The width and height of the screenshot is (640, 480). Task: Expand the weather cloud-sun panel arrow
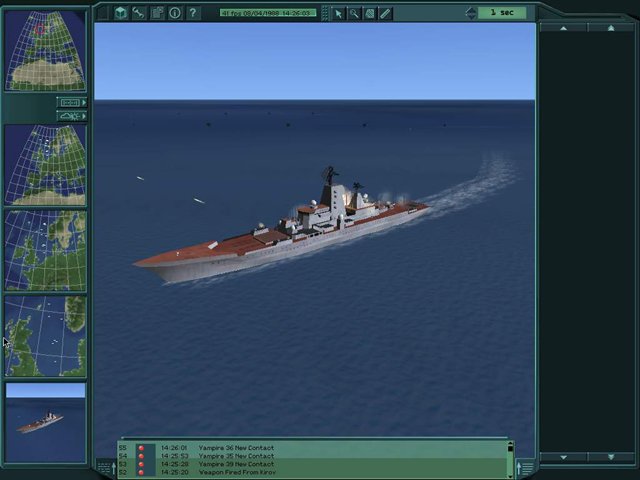point(84,116)
